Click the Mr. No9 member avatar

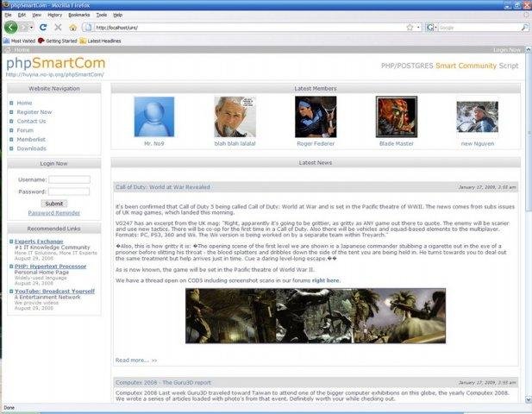click(x=154, y=116)
